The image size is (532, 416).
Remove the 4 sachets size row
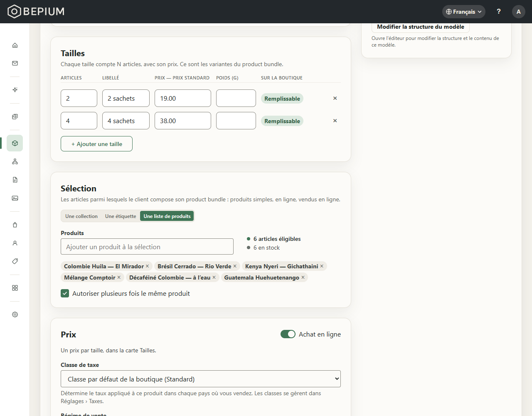tap(335, 121)
